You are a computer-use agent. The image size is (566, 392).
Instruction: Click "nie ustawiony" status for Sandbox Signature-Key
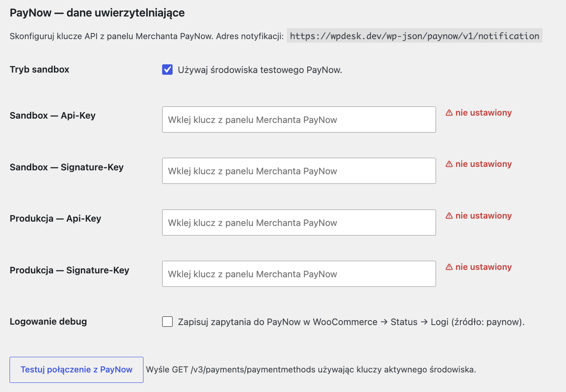(483, 164)
